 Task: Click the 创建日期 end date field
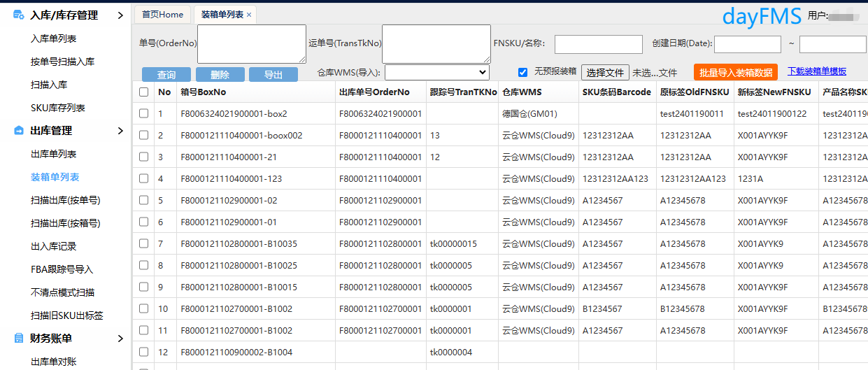[x=833, y=44]
